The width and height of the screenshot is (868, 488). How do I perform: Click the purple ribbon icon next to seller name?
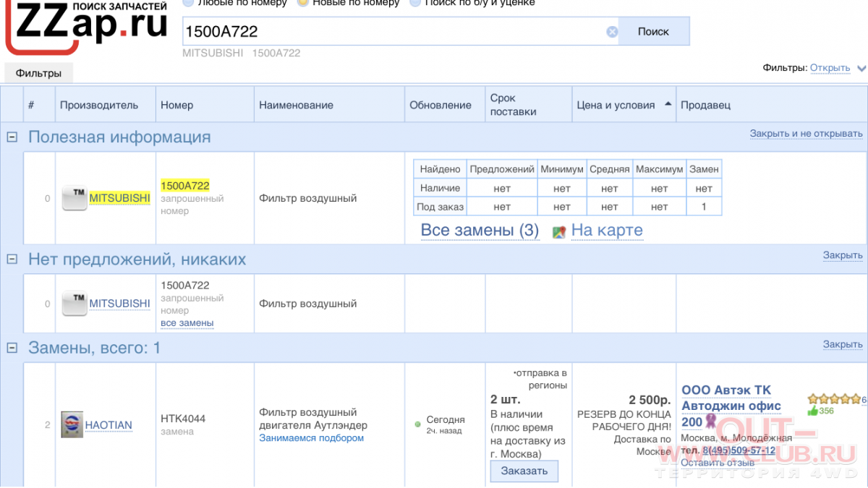710,421
